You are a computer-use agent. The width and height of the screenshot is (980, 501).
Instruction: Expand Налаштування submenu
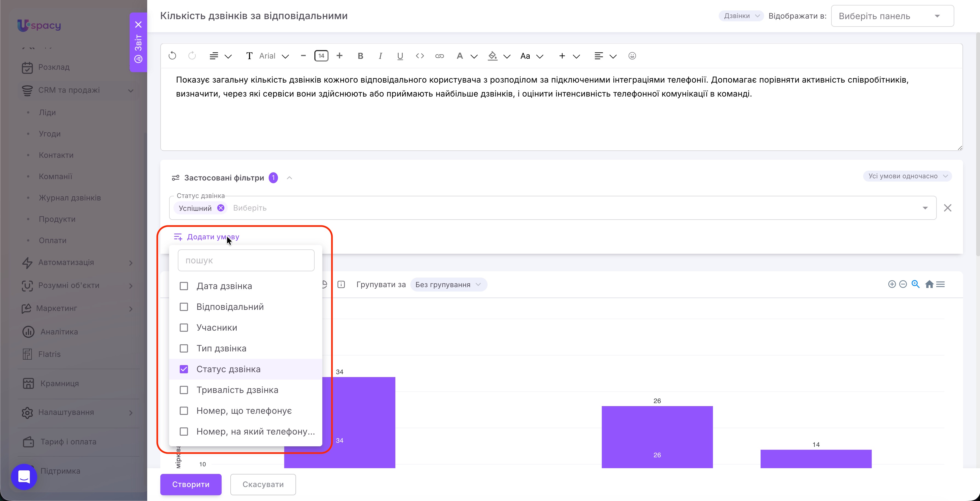click(x=131, y=413)
